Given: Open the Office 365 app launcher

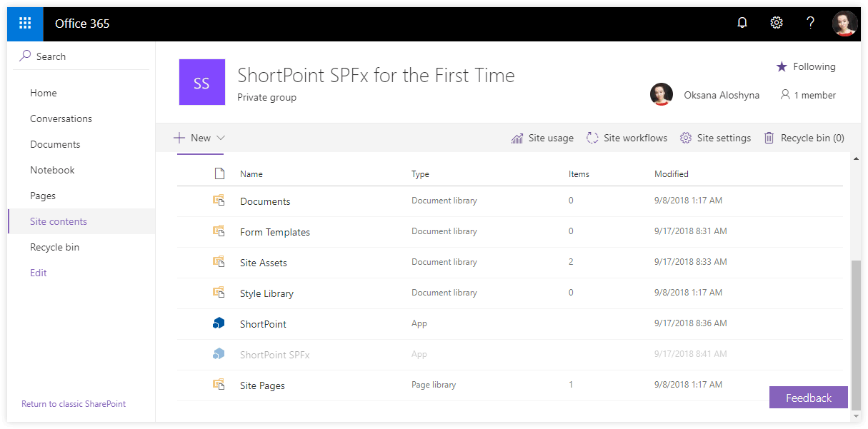Looking at the screenshot, I should coord(24,23).
